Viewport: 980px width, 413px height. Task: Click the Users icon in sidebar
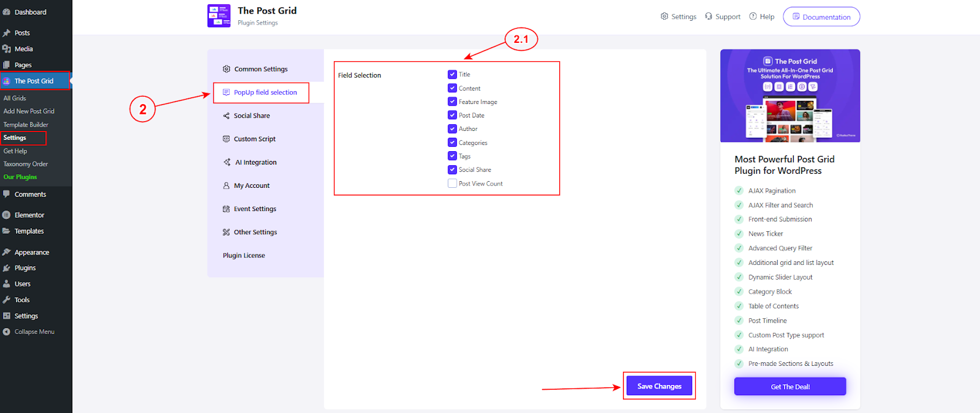[x=7, y=284]
